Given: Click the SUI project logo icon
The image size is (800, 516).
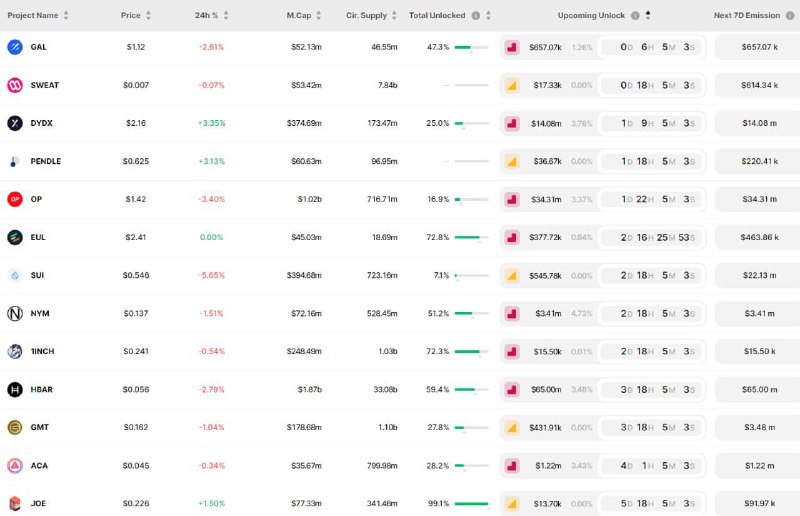Looking at the screenshot, I should tap(15, 276).
